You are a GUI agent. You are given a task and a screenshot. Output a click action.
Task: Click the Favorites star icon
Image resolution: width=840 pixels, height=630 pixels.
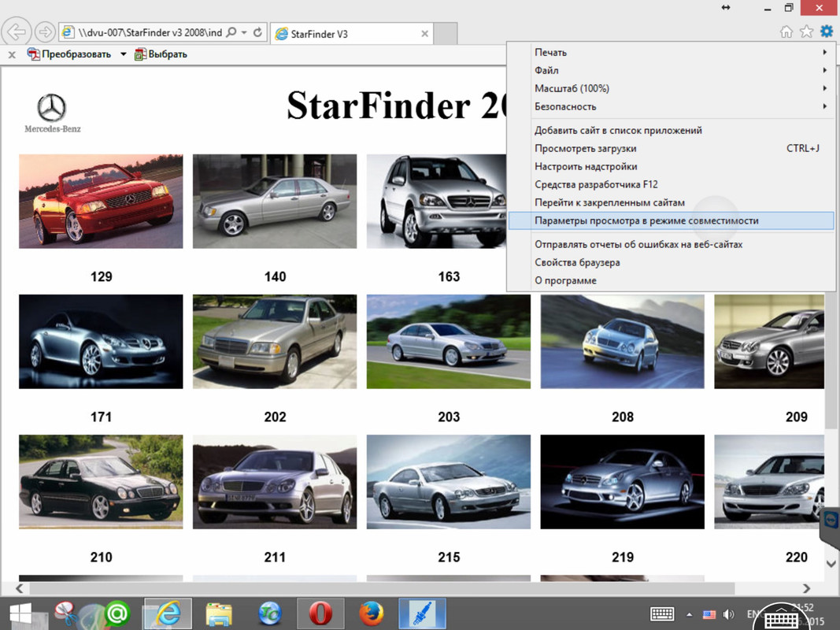point(806,31)
